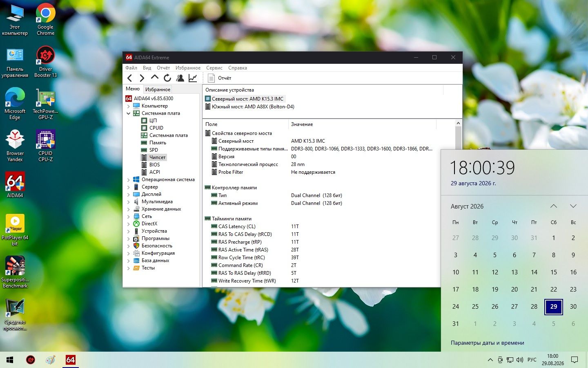This screenshot has width=588, height=368.
Task: Expand the Тесты tree node
Action: pos(129,268)
